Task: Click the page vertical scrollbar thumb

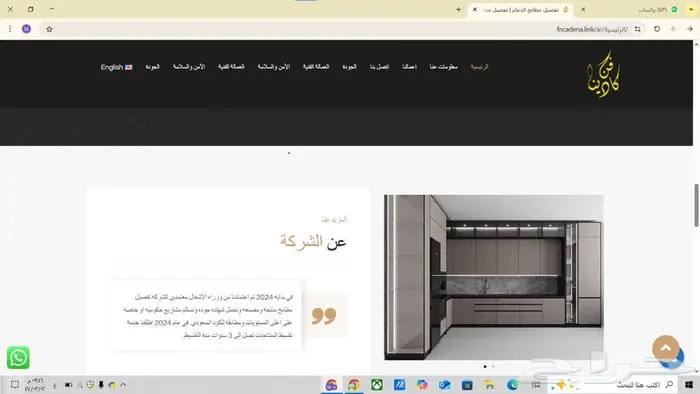Action: (x=696, y=205)
